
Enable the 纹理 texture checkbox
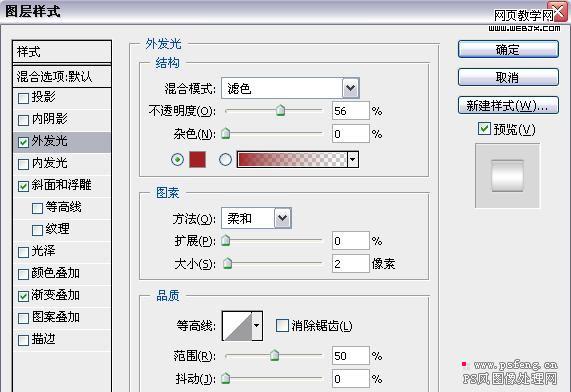(37, 230)
